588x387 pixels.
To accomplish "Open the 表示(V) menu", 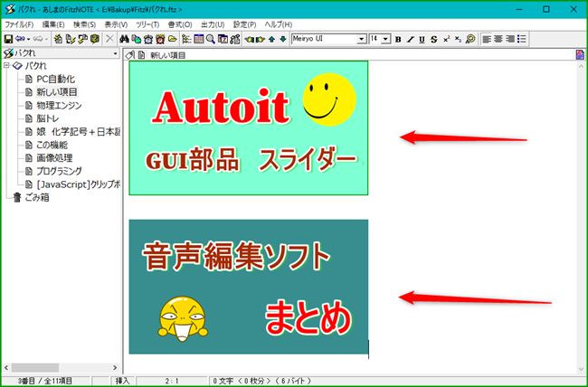I will 116,24.
